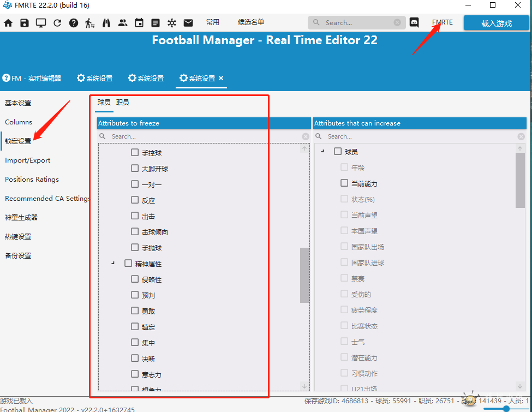Select the 球员 sub-tab

point(104,102)
